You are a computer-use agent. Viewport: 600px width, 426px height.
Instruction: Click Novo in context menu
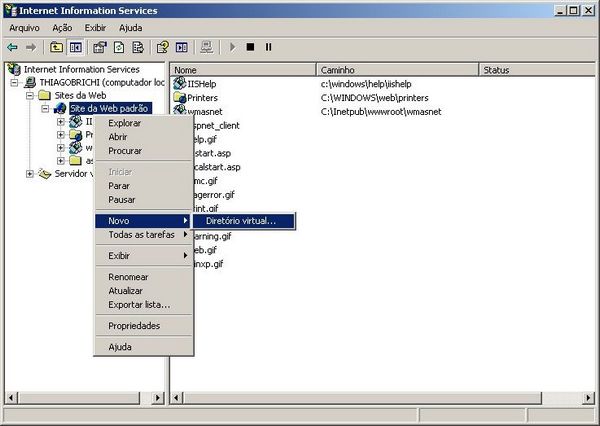tap(142, 221)
